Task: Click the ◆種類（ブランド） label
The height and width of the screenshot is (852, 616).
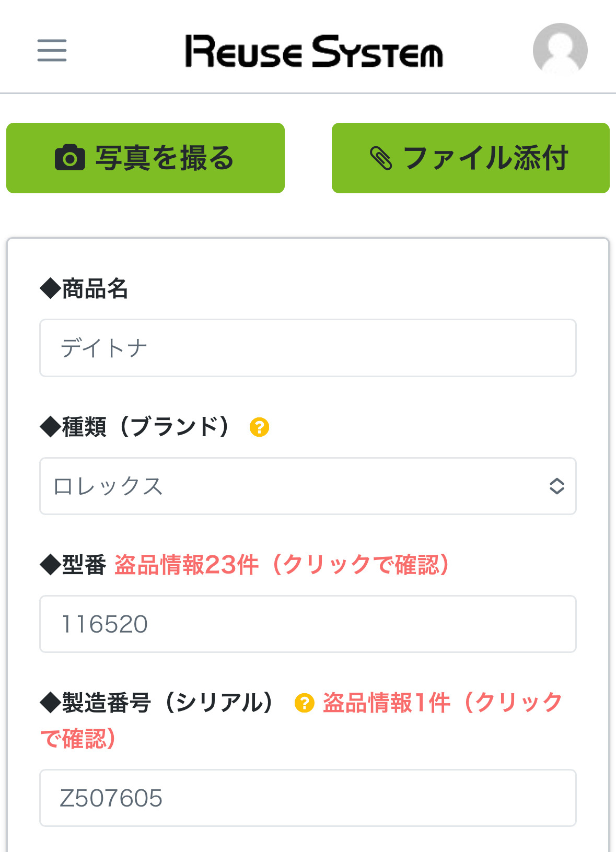Action: tap(136, 427)
